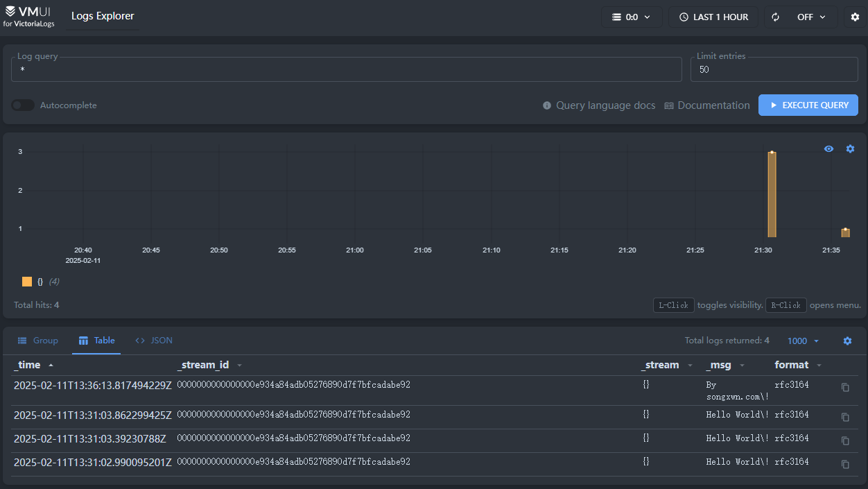Switch to the Group tab
The height and width of the screenshot is (489, 868).
38,341
